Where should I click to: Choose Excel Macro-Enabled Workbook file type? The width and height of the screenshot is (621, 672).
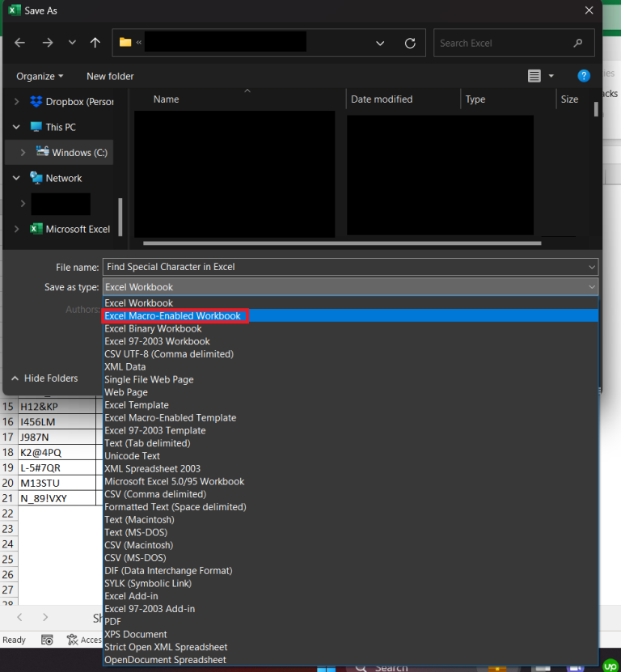click(173, 316)
